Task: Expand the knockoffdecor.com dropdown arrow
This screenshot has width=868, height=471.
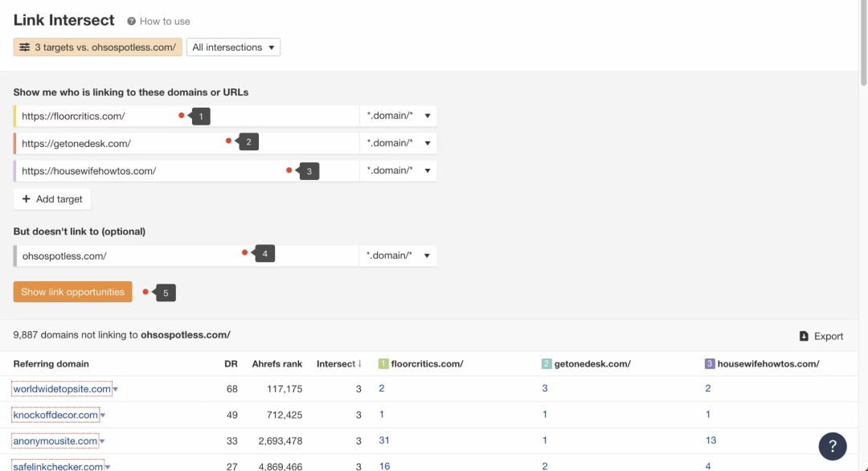Action: [103, 416]
